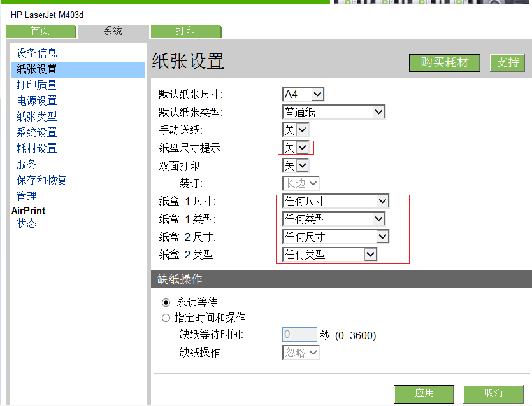The image size is (532, 406).
Task: Select the 永远等待 radio button
Action: (166, 302)
